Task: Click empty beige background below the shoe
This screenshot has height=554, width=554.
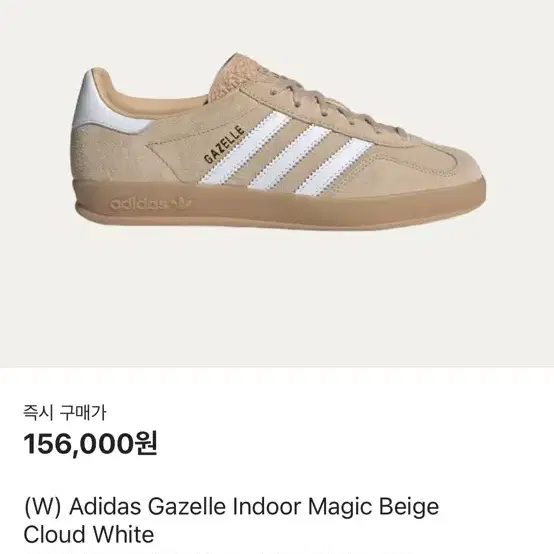Action: pos(277,300)
